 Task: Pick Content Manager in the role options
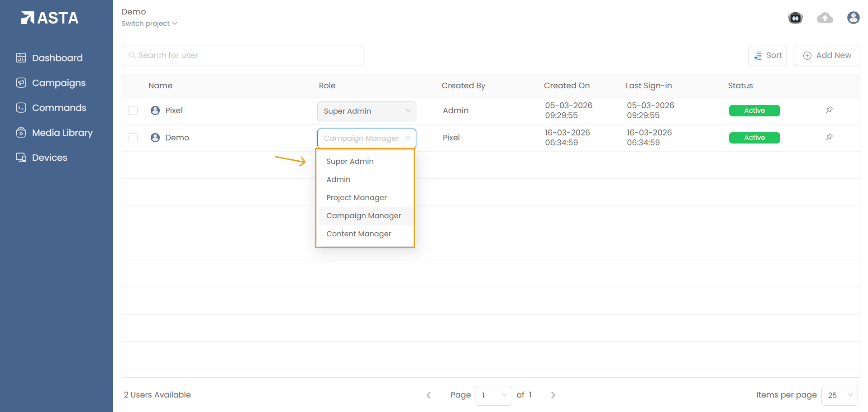tap(359, 234)
